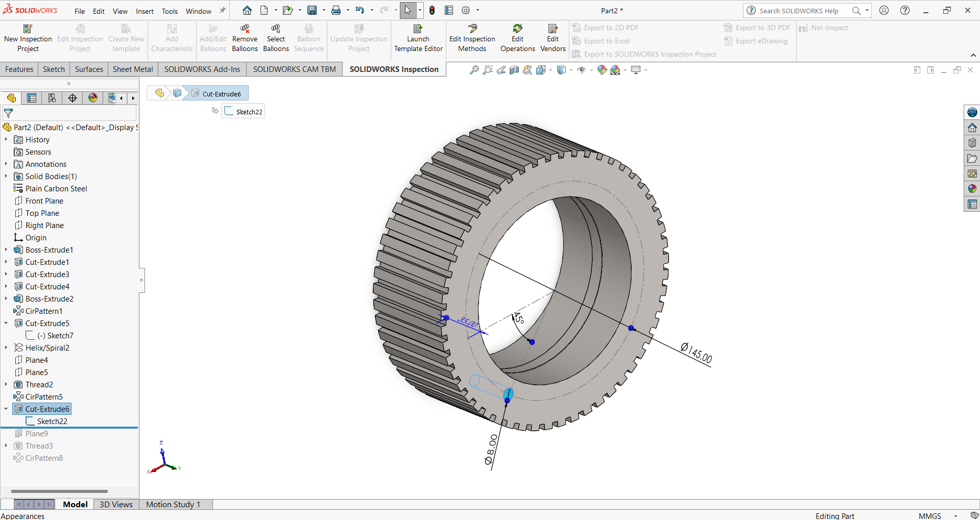The width and height of the screenshot is (980, 520).
Task: Expand the History node in the feature tree
Action: point(6,140)
